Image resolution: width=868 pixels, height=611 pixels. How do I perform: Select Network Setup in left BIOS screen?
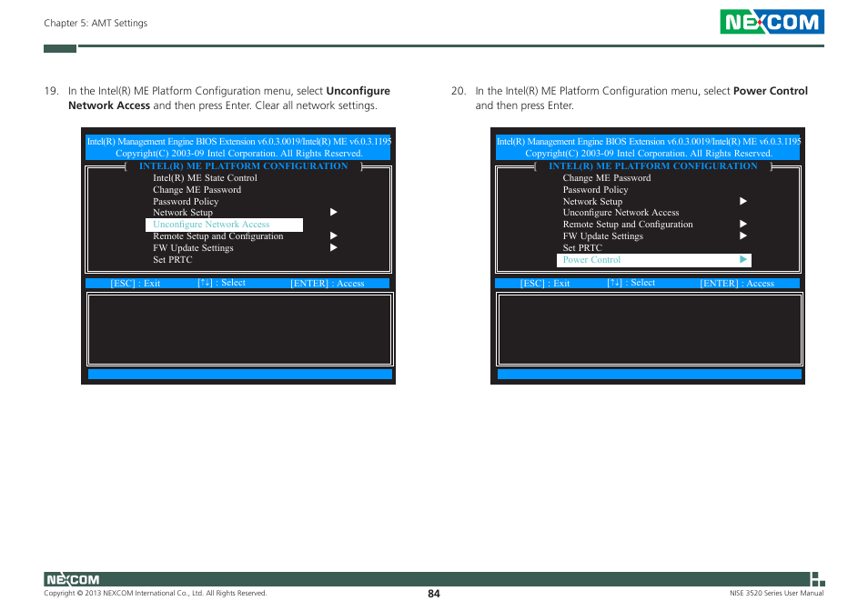coord(183,213)
